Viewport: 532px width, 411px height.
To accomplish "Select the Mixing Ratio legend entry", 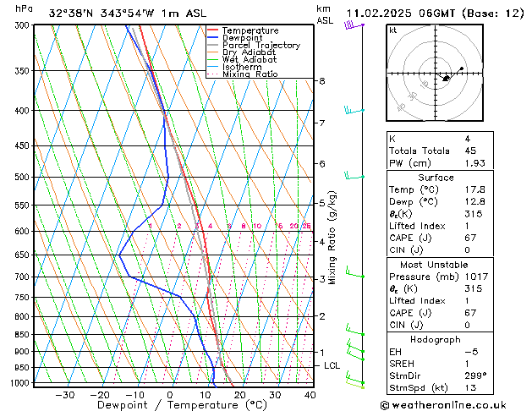I will click(x=250, y=74).
